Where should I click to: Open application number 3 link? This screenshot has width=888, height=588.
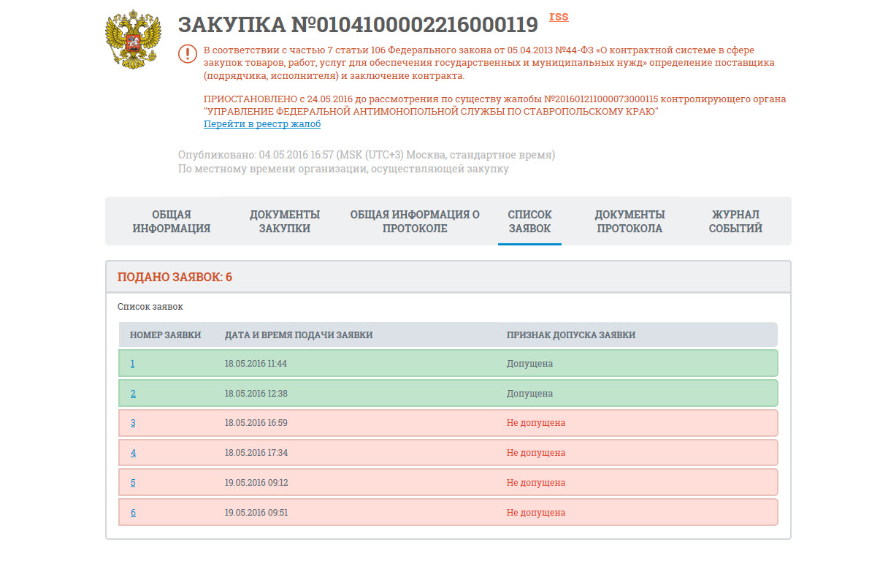[x=133, y=423]
